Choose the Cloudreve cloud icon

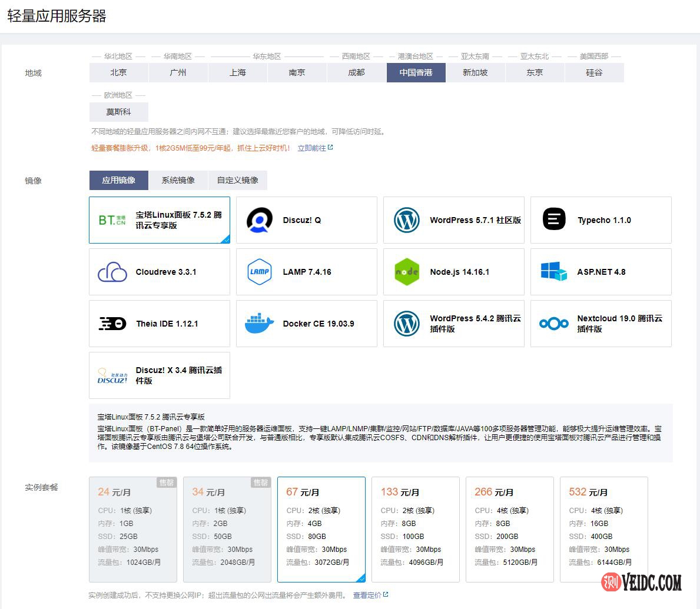click(112, 272)
